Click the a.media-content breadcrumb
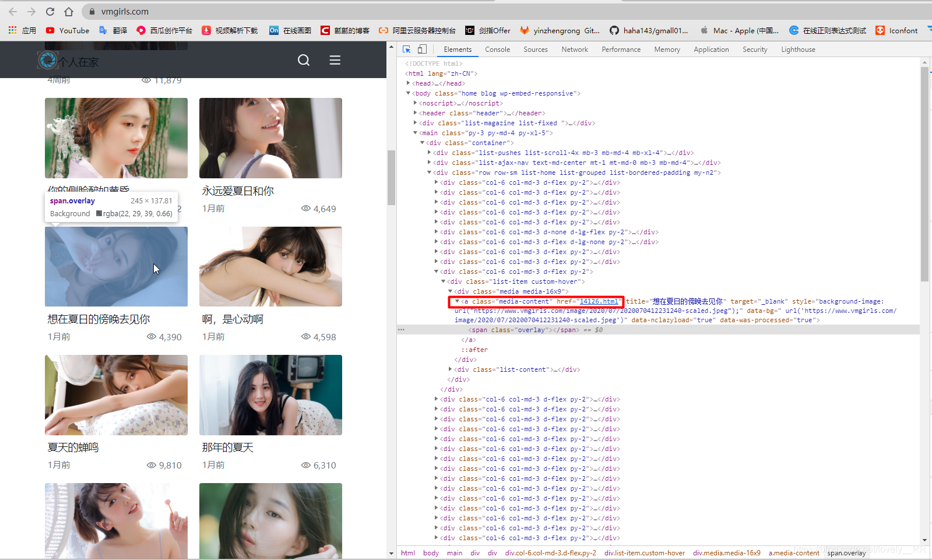932x560 pixels. tap(794, 553)
